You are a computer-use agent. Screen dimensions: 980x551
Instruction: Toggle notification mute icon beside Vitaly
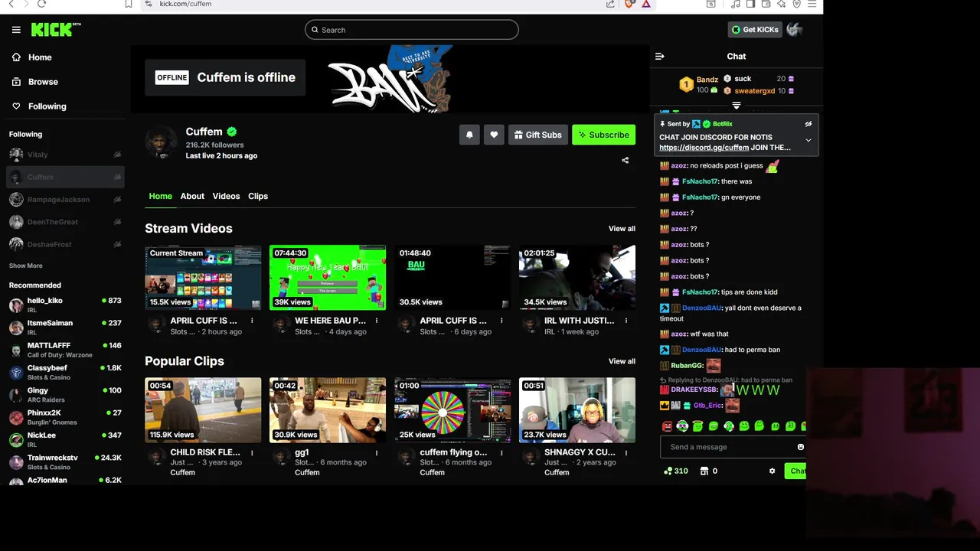(117, 155)
